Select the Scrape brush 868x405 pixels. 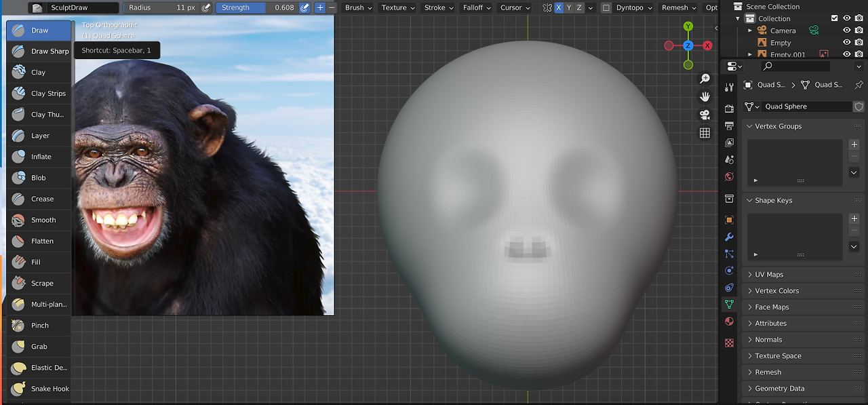coord(39,283)
